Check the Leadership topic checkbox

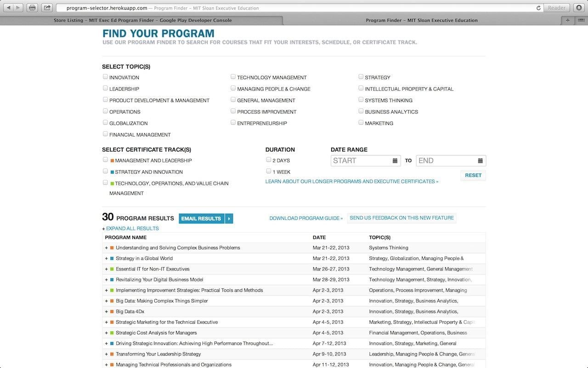105,88
